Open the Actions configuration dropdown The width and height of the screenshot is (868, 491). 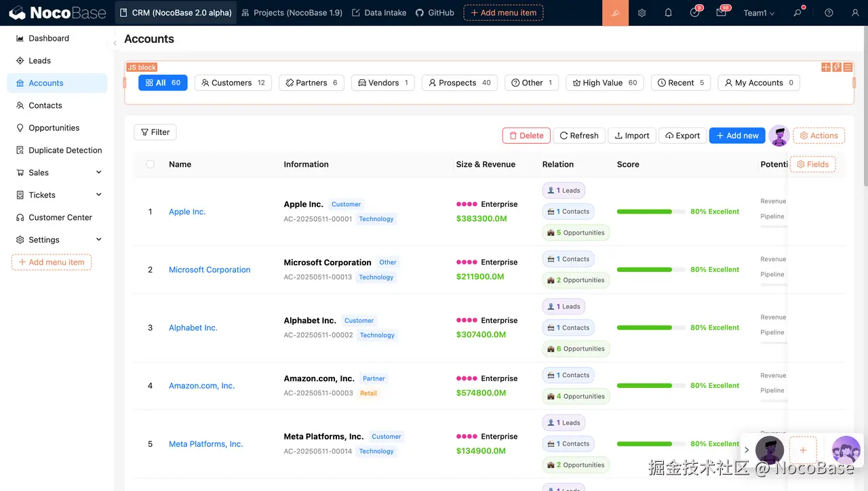coord(818,136)
